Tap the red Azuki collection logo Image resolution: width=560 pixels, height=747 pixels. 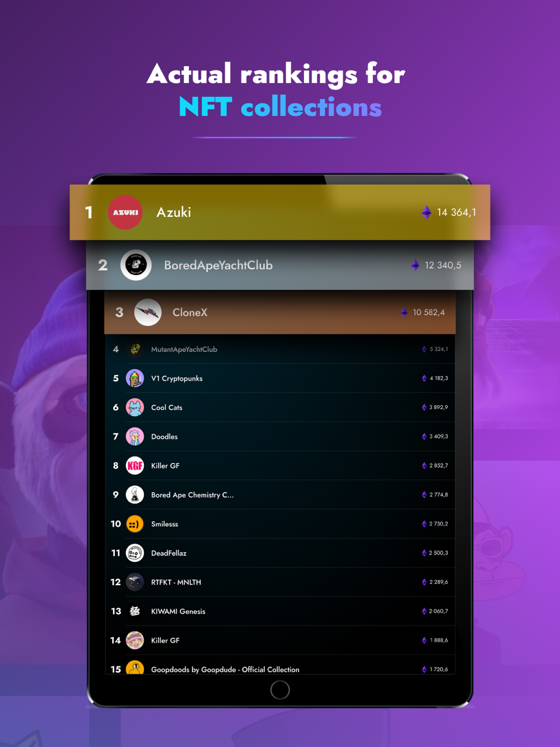[125, 212]
